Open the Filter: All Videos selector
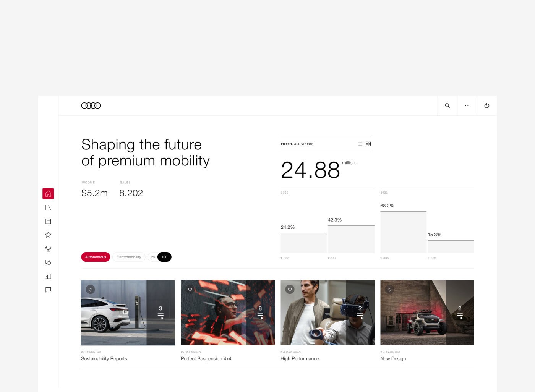535x392 pixels. pyautogui.click(x=297, y=144)
